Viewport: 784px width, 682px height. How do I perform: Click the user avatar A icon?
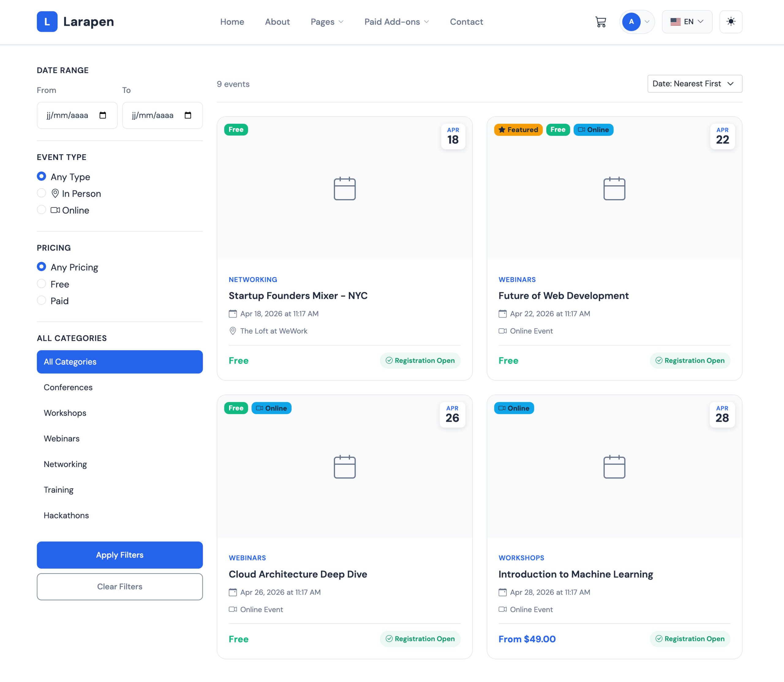(631, 22)
